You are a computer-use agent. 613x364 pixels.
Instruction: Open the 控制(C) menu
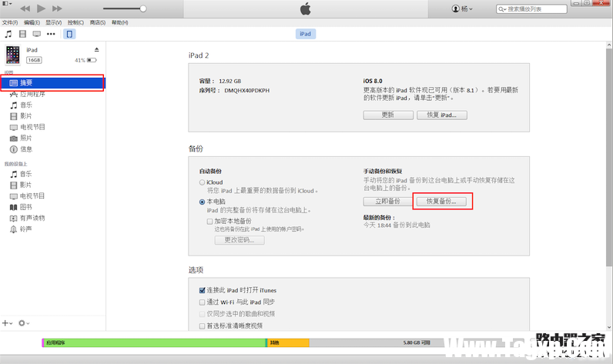point(75,22)
